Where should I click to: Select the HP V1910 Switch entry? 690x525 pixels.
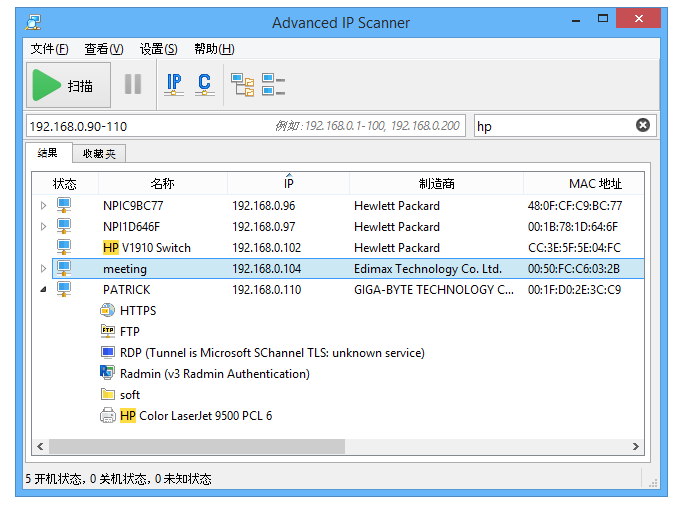pos(147,248)
